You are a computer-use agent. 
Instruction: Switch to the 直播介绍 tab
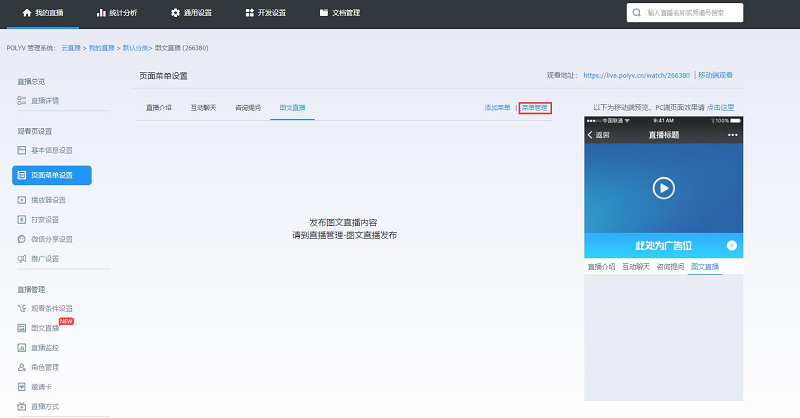click(x=159, y=107)
